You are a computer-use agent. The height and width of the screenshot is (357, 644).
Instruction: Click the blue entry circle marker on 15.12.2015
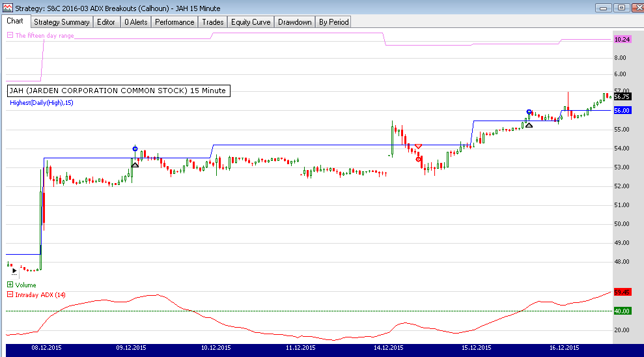[529, 112]
